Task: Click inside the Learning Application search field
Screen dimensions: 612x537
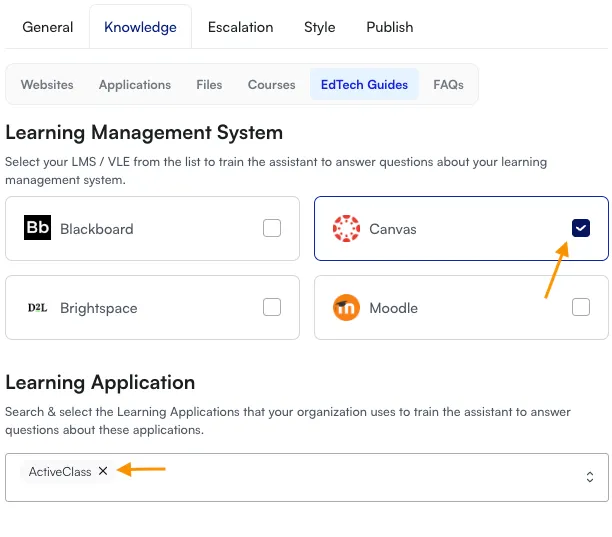Action: point(307,477)
